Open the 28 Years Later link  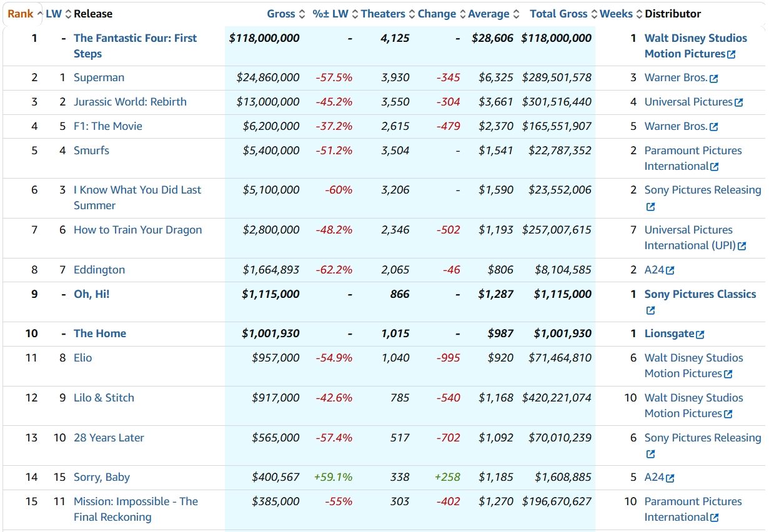[x=109, y=438]
